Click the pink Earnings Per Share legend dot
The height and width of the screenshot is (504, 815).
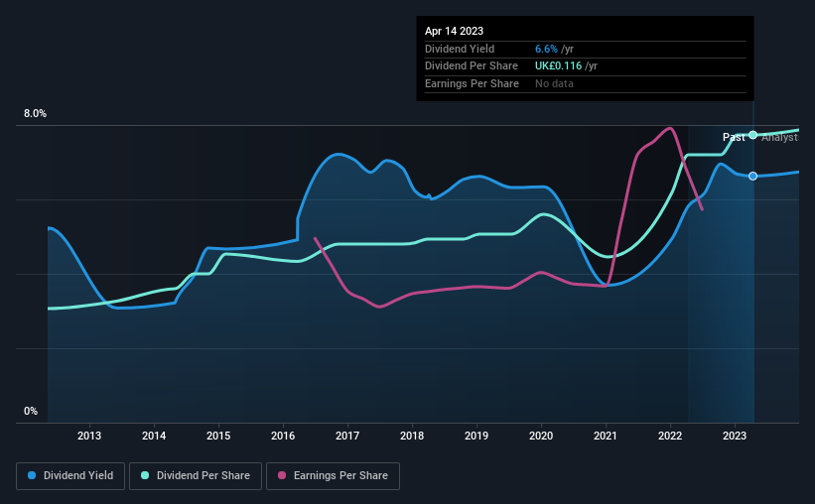282,475
